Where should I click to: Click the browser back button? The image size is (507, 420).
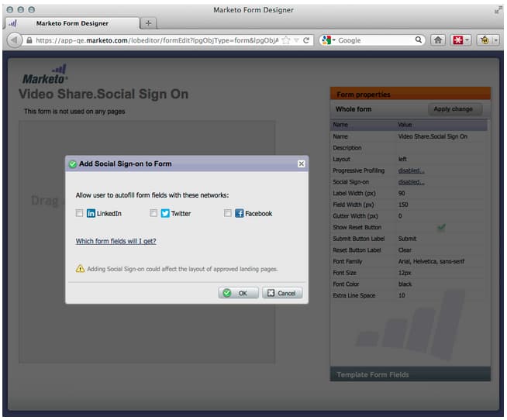click(14, 40)
